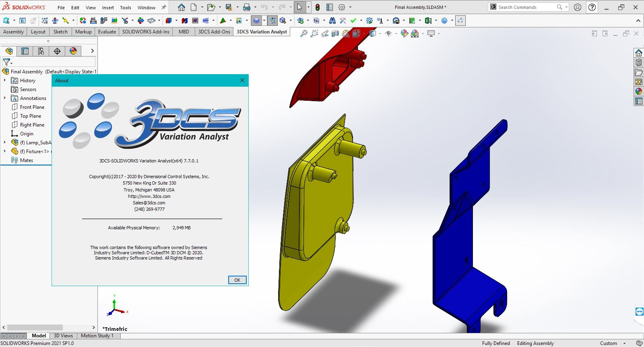Screen dimensions: 644x347
Task: Click the Apply Scene icon
Action: tap(415, 34)
